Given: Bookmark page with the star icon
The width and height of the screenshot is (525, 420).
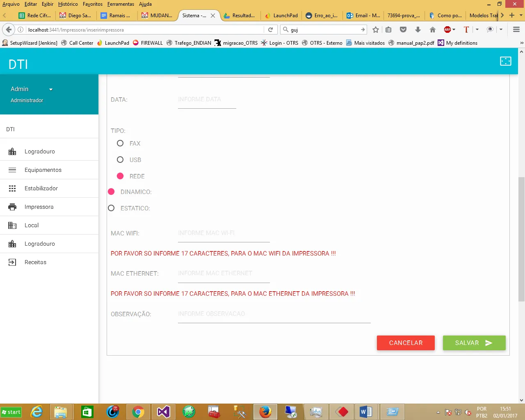Looking at the screenshot, I should click(375, 30).
